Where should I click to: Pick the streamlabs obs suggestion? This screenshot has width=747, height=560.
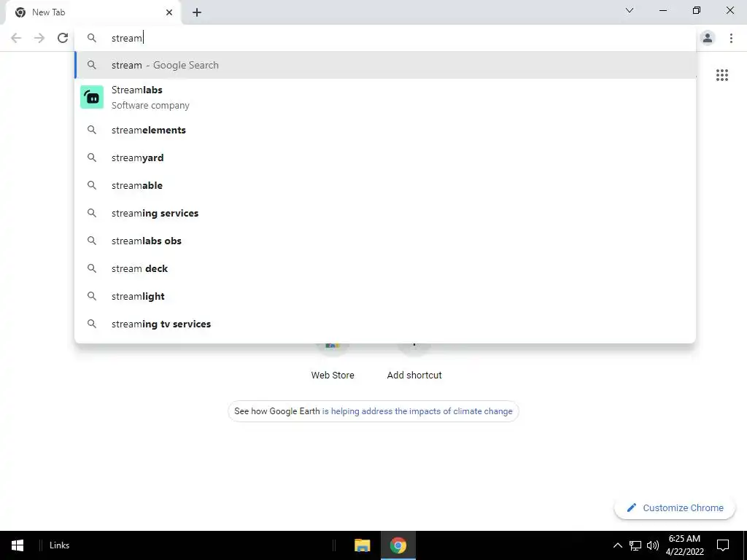coord(385,241)
